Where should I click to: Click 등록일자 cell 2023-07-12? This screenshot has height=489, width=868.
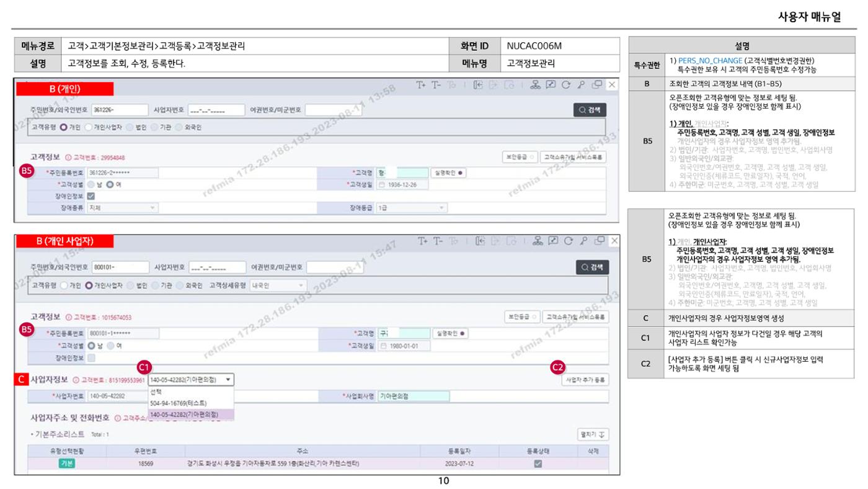pos(460,464)
